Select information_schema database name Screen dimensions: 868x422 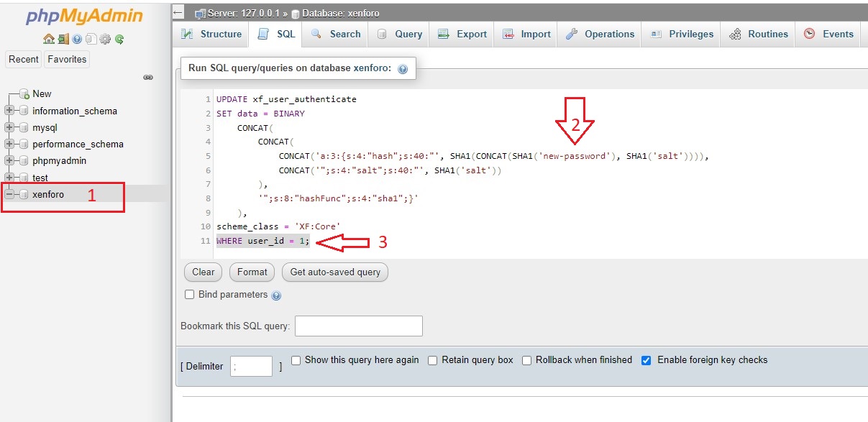click(75, 111)
